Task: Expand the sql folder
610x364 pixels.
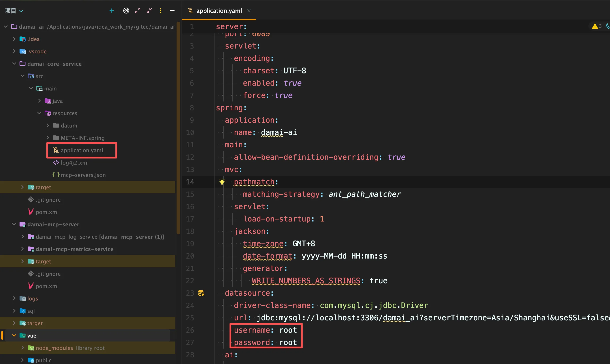Action: tap(14, 311)
